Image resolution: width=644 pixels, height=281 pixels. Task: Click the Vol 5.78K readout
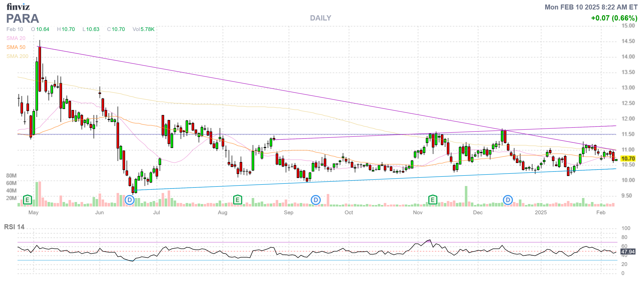click(x=143, y=29)
